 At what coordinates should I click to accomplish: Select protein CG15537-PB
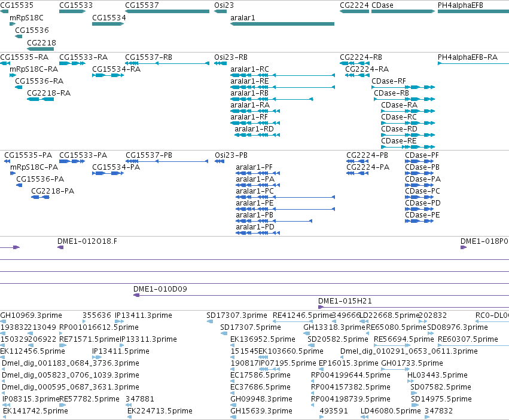click(x=167, y=161)
